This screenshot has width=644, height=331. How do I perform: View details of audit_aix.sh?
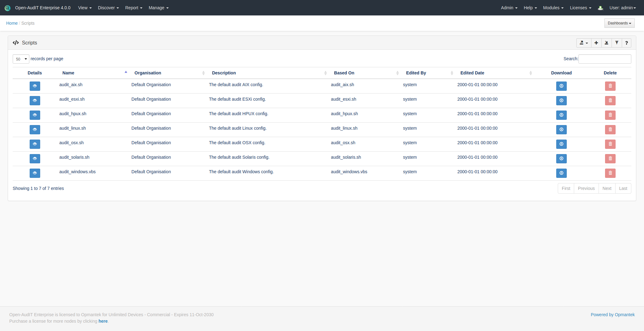click(35, 86)
